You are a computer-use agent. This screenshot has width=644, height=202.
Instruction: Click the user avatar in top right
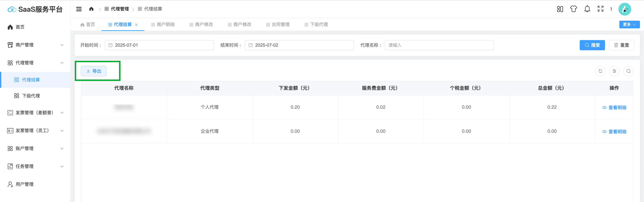tap(624, 9)
